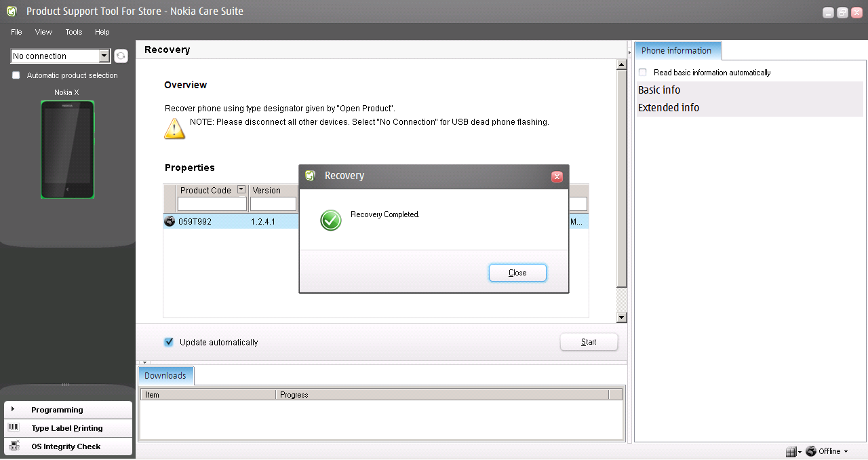Close the Recovery dialog with the red X

click(557, 176)
